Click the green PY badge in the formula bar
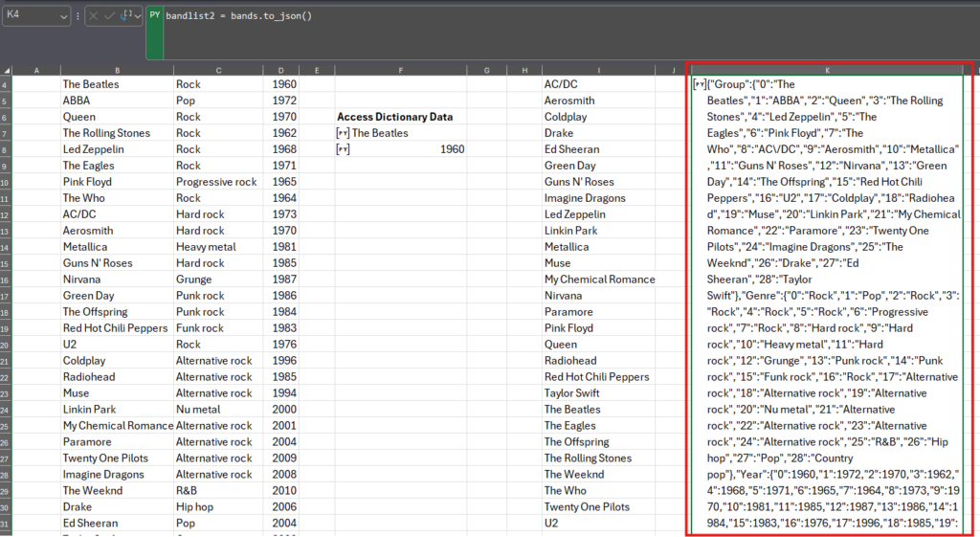 (x=154, y=15)
